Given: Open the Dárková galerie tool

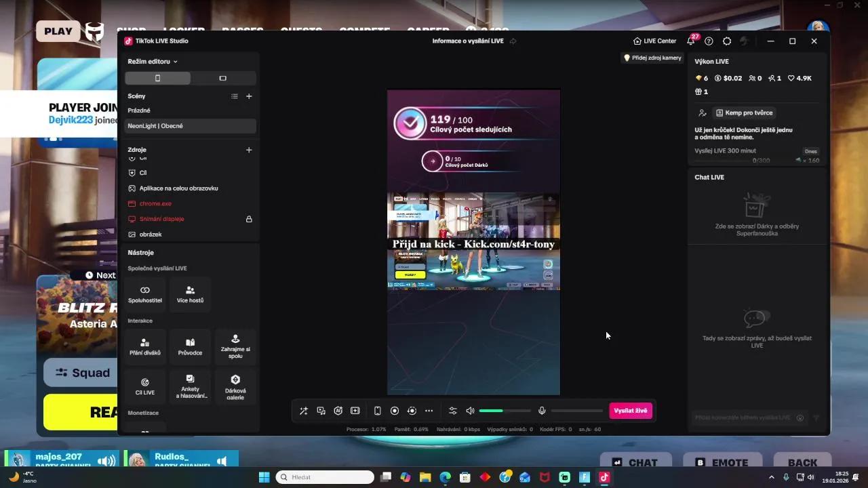Looking at the screenshot, I should (235, 387).
